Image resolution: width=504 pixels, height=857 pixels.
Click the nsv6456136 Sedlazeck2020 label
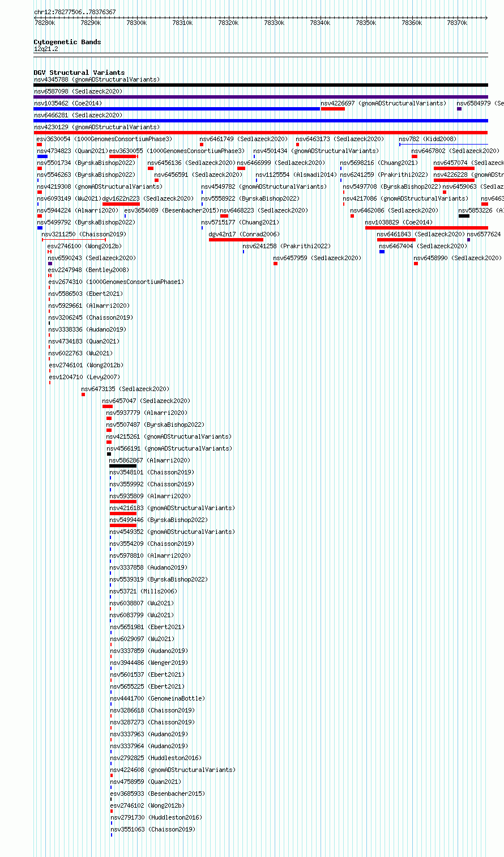pyautogui.click(x=191, y=163)
